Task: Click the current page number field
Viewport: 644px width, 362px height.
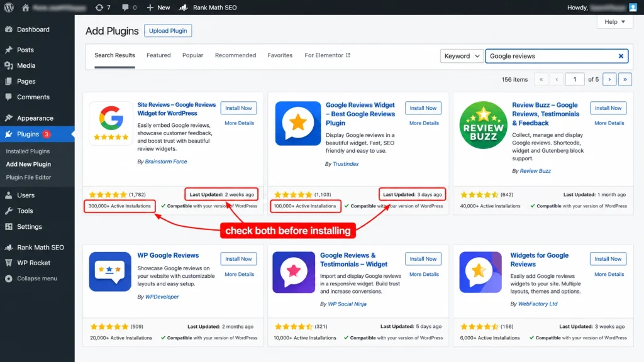Action: (575, 79)
